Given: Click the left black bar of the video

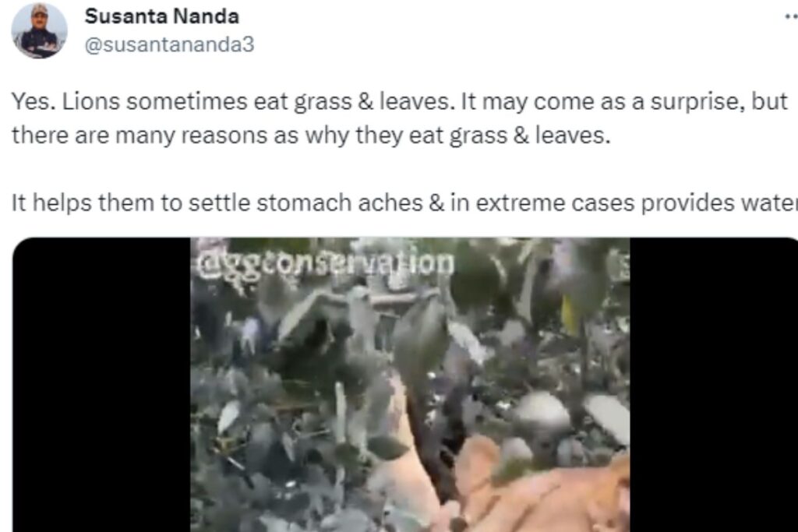Looking at the screenshot, I should pyautogui.click(x=101, y=385).
